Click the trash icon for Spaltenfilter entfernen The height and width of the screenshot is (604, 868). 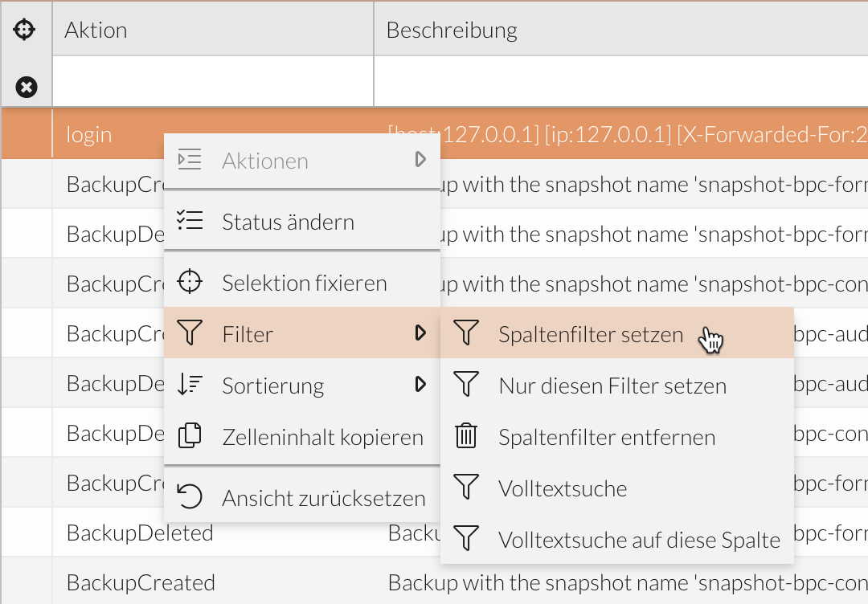pyautogui.click(x=466, y=436)
